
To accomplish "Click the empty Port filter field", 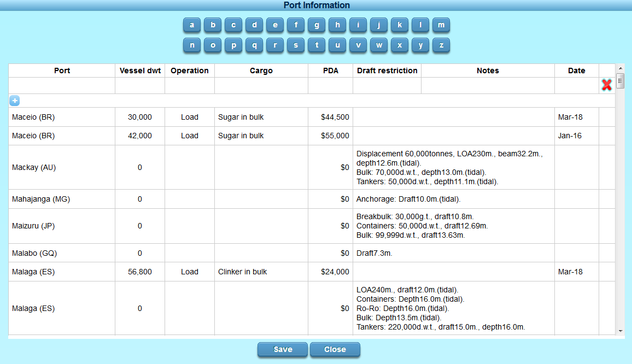I will click(x=62, y=85).
